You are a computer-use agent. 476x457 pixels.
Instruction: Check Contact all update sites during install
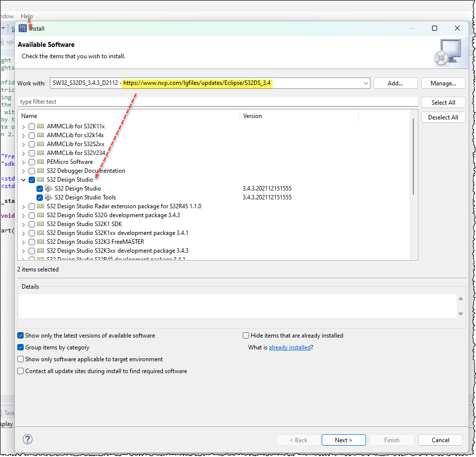(x=20, y=371)
